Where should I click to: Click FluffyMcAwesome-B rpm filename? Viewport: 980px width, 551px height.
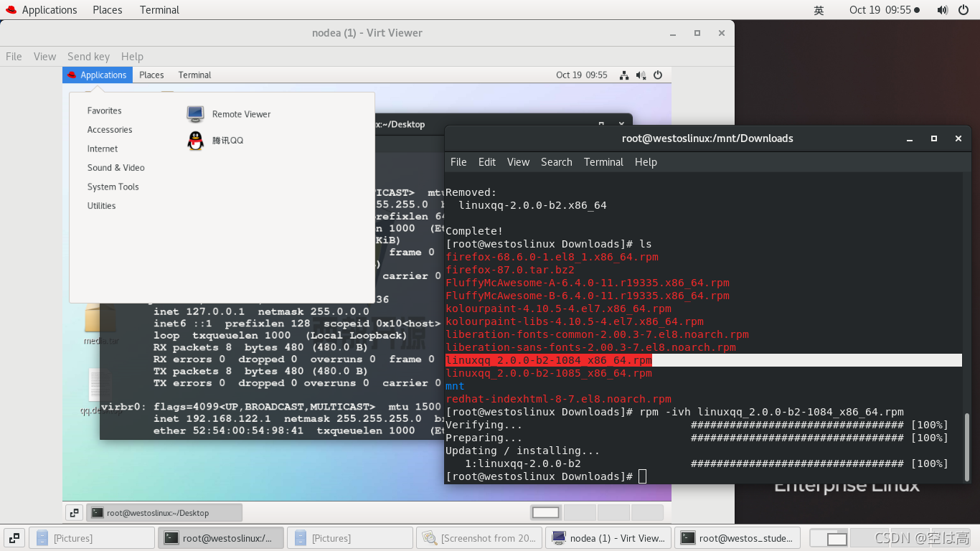click(x=588, y=296)
